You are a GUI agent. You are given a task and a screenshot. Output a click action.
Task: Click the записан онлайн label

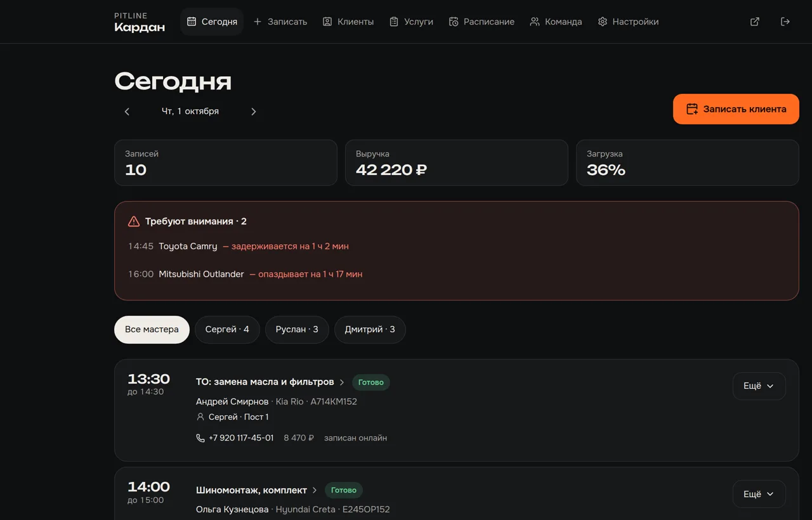355,438
